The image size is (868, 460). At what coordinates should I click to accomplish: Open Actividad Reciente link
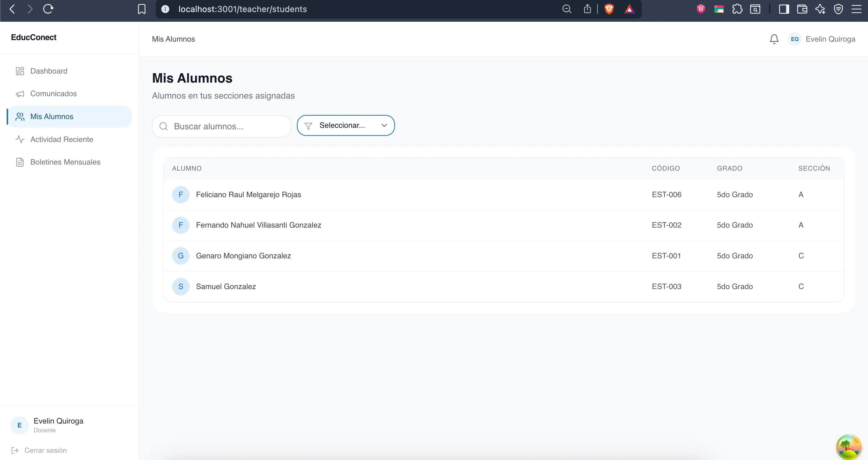point(62,139)
